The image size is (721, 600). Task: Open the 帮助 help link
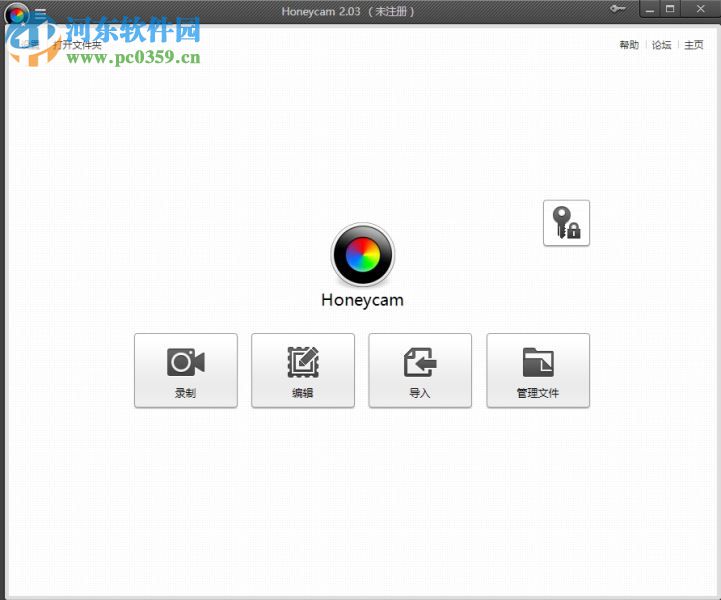pyautogui.click(x=629, y=45)
